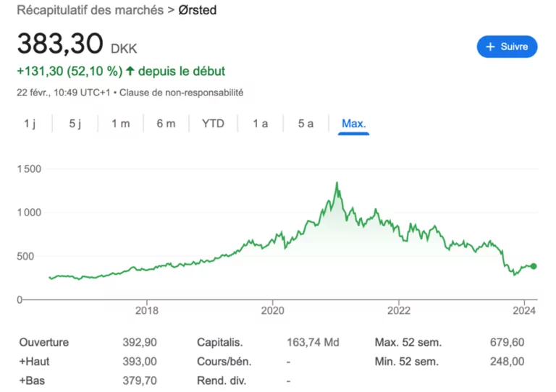Click the Max. 52 sem. value 679,60
Image resolution: width=556 pixels, height=392 pixels.
507,342
